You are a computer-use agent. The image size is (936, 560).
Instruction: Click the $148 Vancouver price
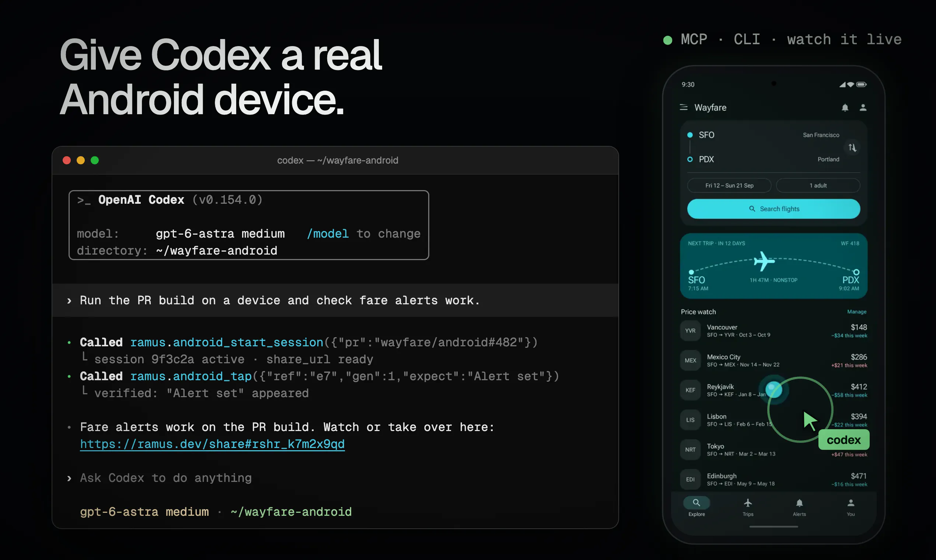point(859,327)
